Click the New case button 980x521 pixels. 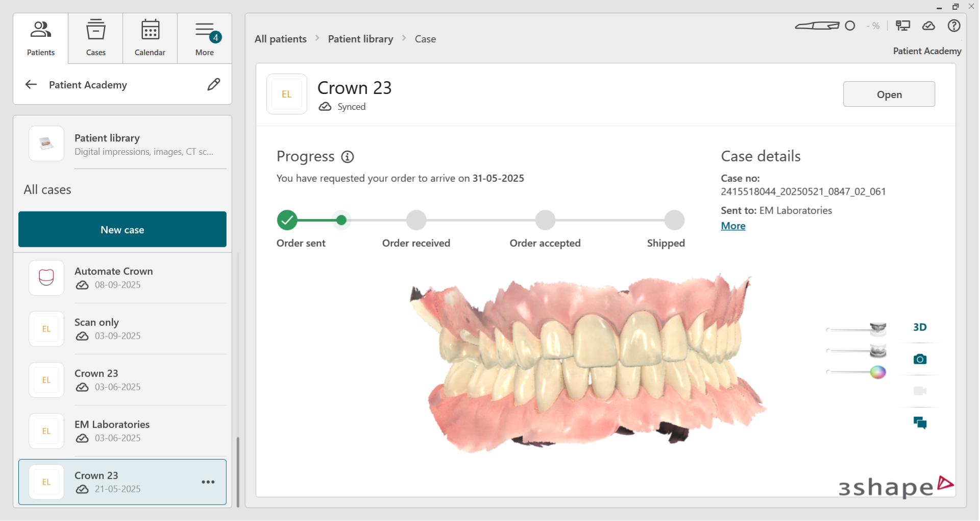tap(122, 229)
